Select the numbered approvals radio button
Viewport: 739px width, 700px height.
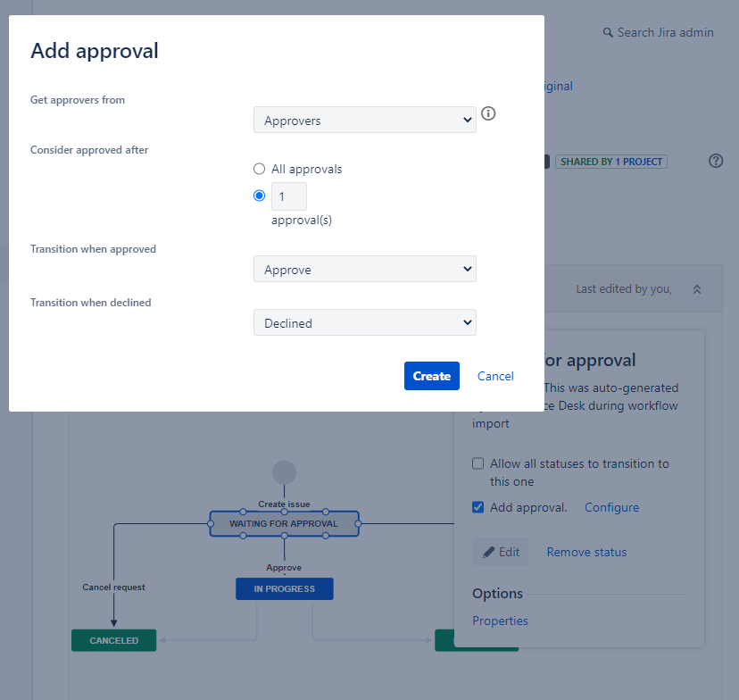click(259, 196)
